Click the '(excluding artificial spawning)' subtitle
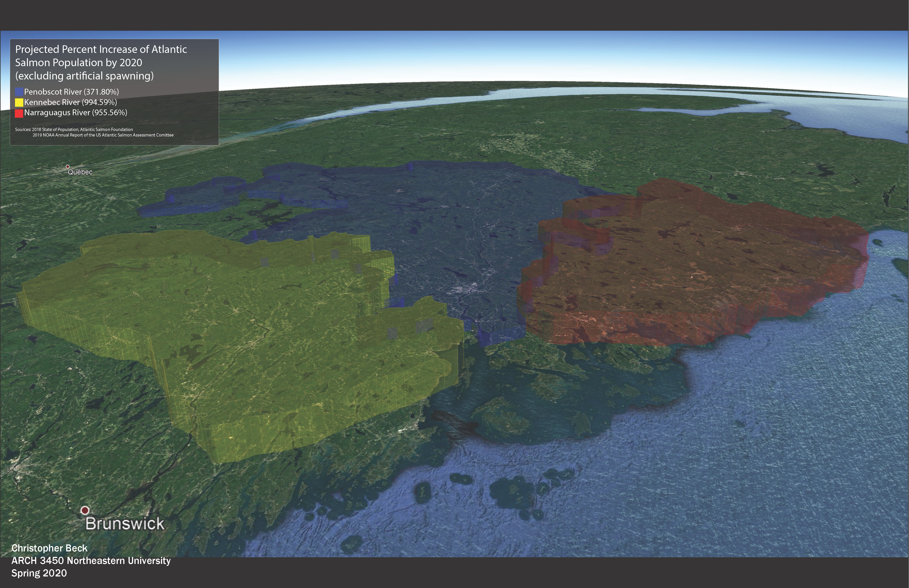Image resolution: width=909 pixels, height=588 pixels. [x=84, y=76]
